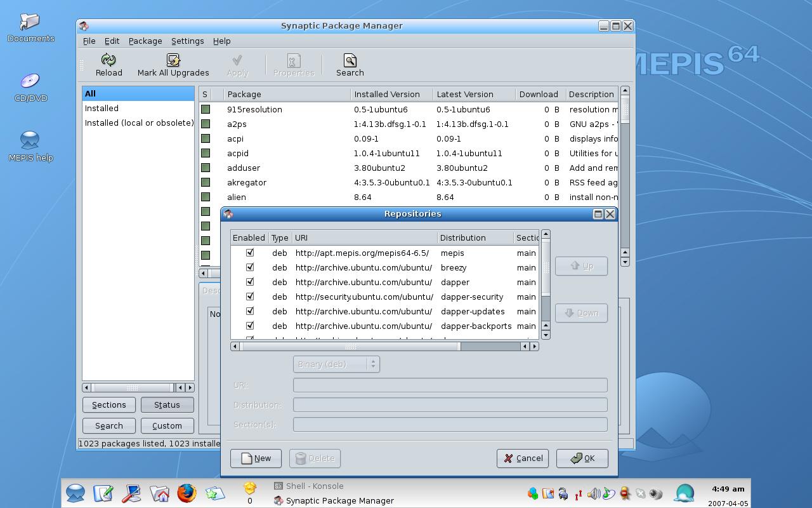The image size is (812, 508).
Task: Click OK in the Repositories dialog
Action: click(x=582, y=458)
